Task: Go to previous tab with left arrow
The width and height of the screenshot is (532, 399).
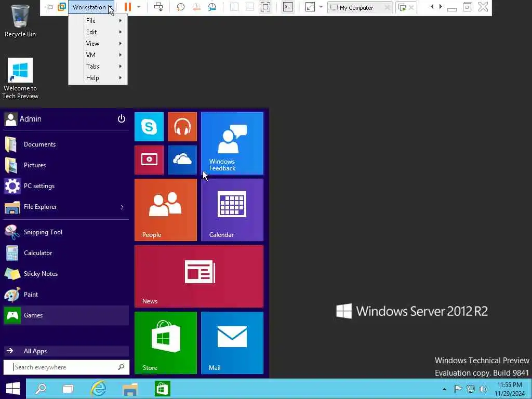Action: point(432,7)
